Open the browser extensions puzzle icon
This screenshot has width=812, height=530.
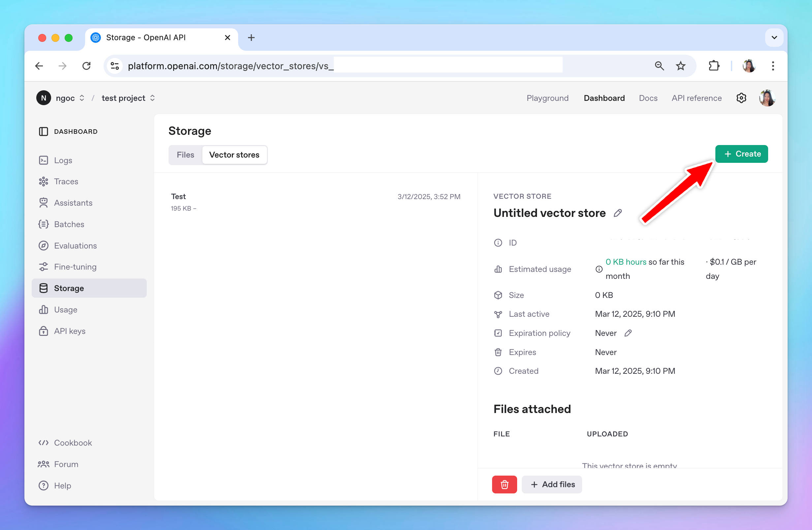click(714, 66)
